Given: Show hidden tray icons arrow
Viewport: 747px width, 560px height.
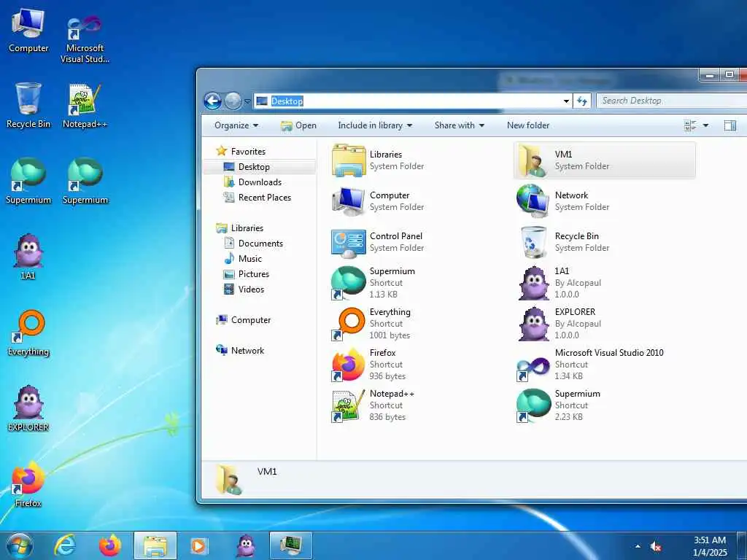Looking at the screenshot, I should coord(638,546).
